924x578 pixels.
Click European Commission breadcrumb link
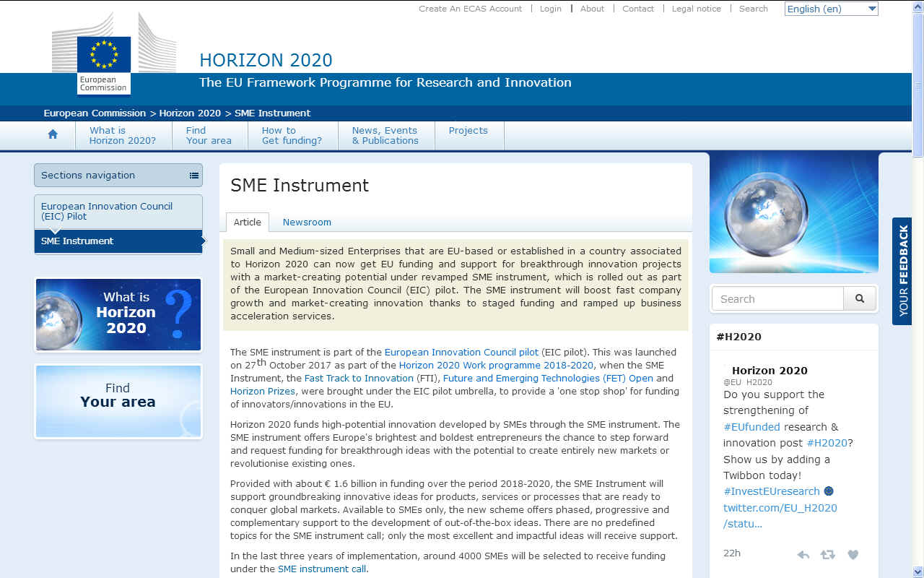(x=95, y=113)
